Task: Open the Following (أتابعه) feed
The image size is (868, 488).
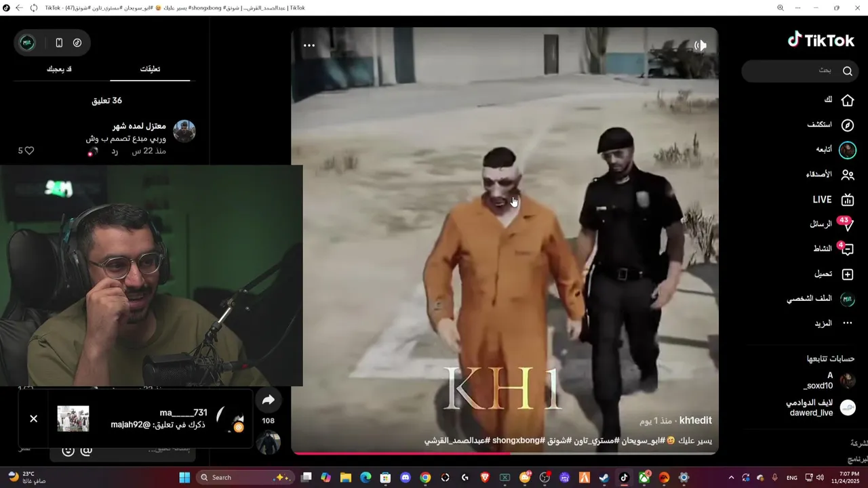Action: click(x=836, y=150)
